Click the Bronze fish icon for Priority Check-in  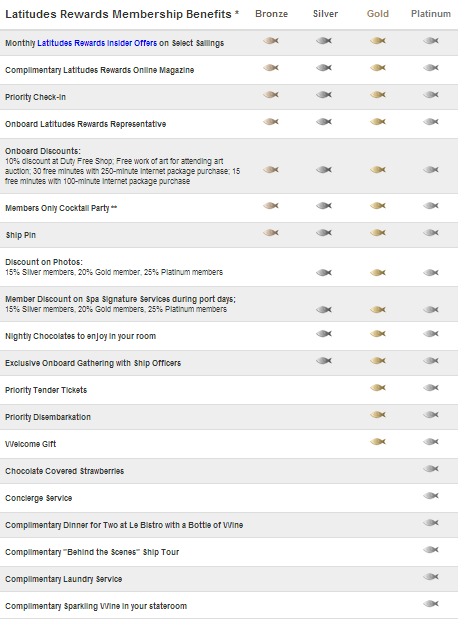click(x=271, y=95)
